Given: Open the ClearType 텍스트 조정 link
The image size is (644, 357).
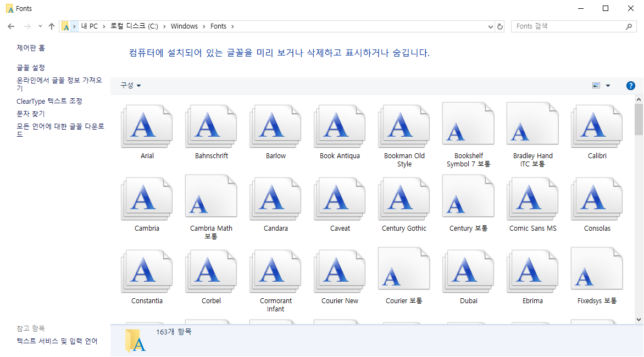Looking at the screenshot, I should 49,101.
